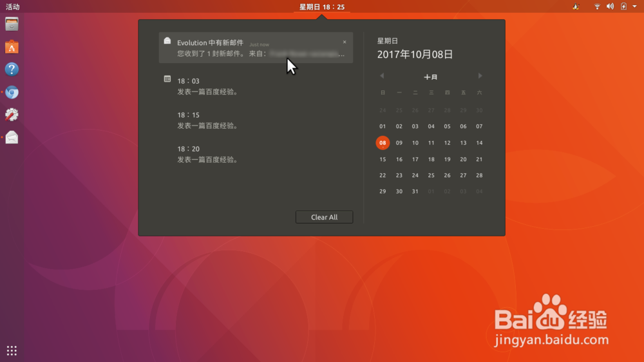
Task: Go to the next month
Action: point(480,75)
